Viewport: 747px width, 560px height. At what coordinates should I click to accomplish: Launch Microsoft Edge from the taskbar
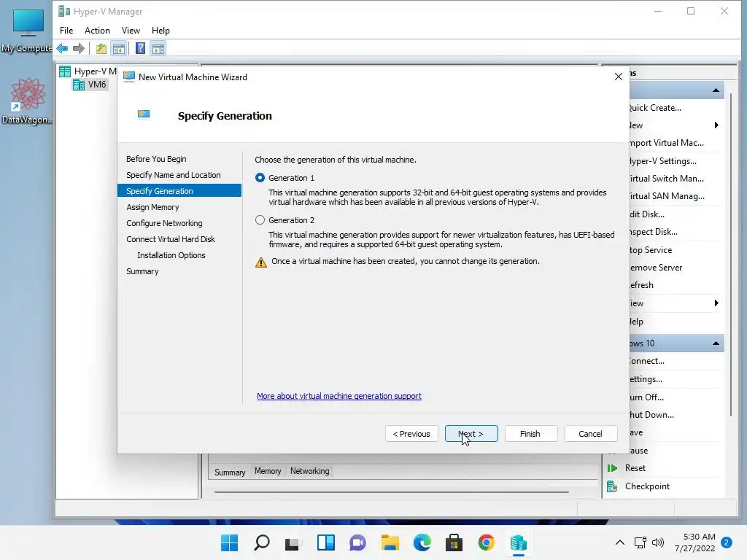click(422, 542)
